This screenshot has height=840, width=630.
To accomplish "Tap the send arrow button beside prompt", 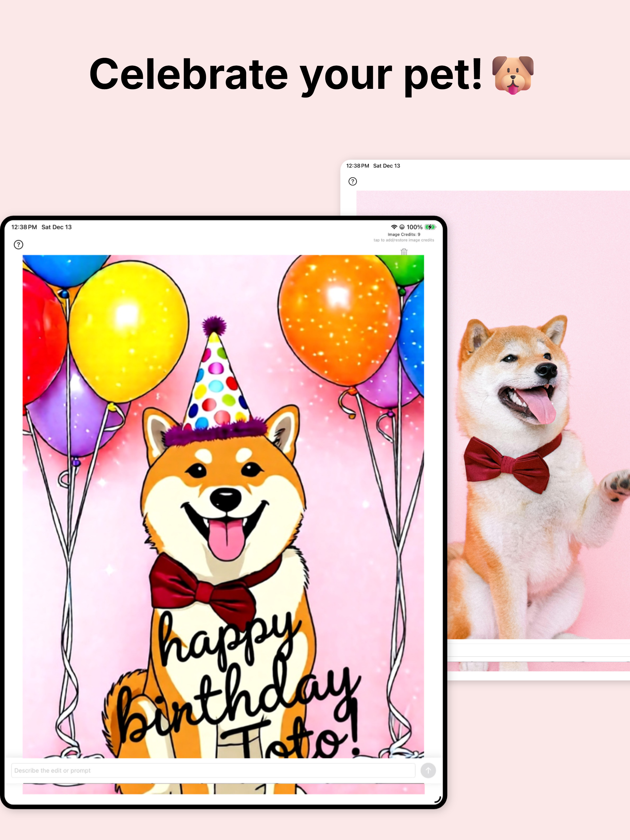I will point(428,771).
